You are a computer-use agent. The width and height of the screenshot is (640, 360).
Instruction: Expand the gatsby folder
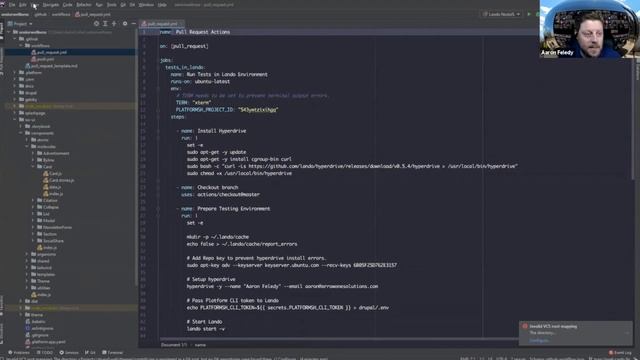click(x=15, y=100)
